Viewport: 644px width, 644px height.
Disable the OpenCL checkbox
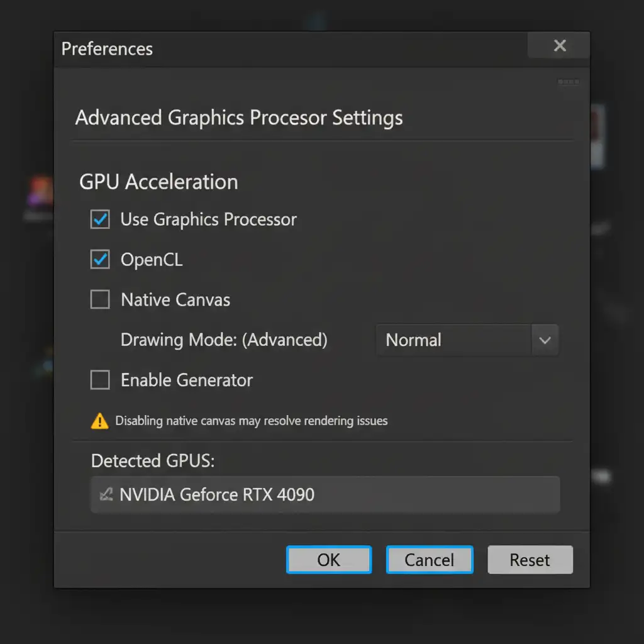tap(100, 259)
